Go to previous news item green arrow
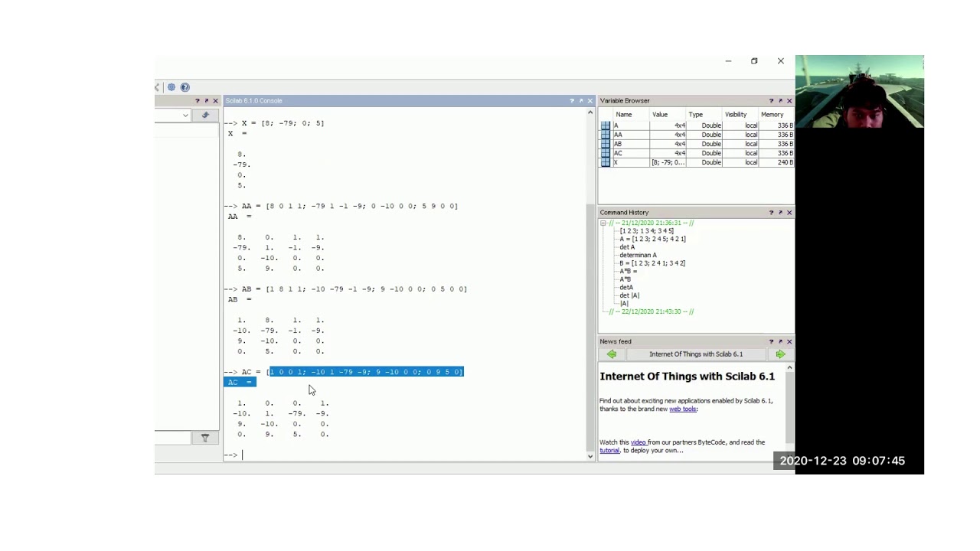 click(612, 354)
